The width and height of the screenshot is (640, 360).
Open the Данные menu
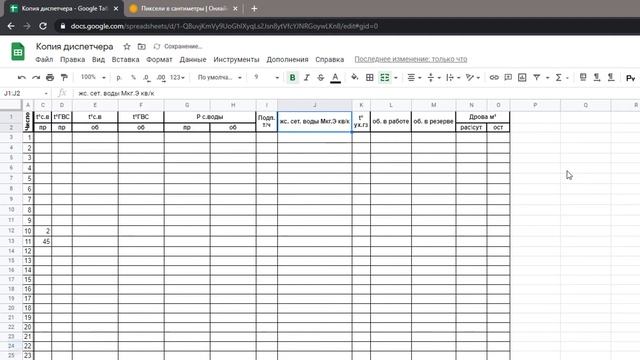(x=193, y=60)
